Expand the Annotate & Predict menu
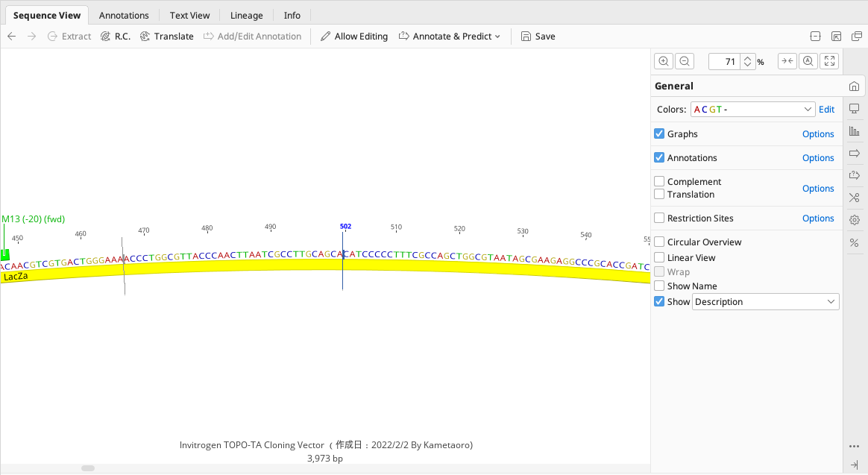 pyautogui.click(x=450, y=36)
